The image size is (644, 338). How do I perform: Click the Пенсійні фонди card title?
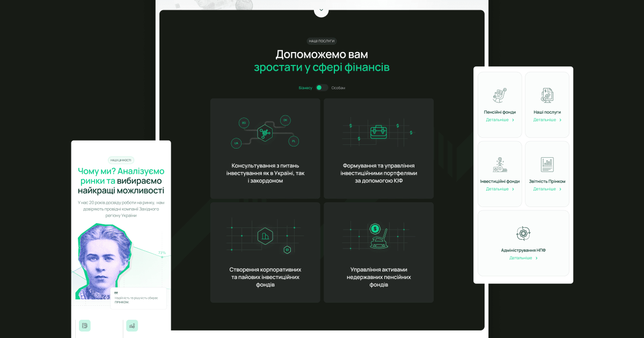pyautogui.click(x=500, y=112)
